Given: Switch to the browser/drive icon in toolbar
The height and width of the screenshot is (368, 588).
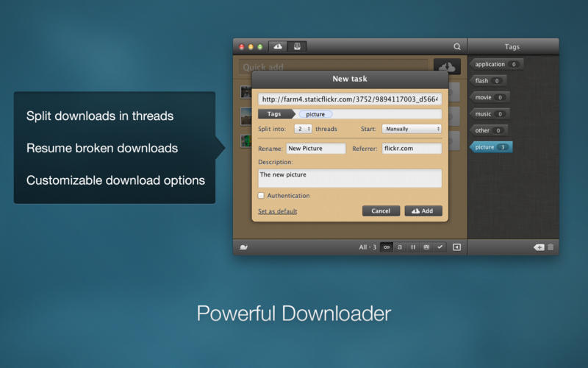Looking at the screenshot, I should click(x=297, y=46).
